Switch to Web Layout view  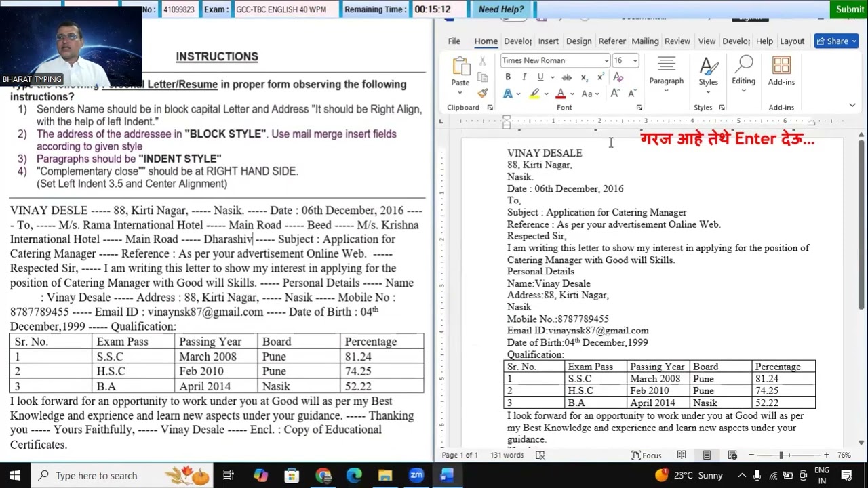click(x=732, y=455)
